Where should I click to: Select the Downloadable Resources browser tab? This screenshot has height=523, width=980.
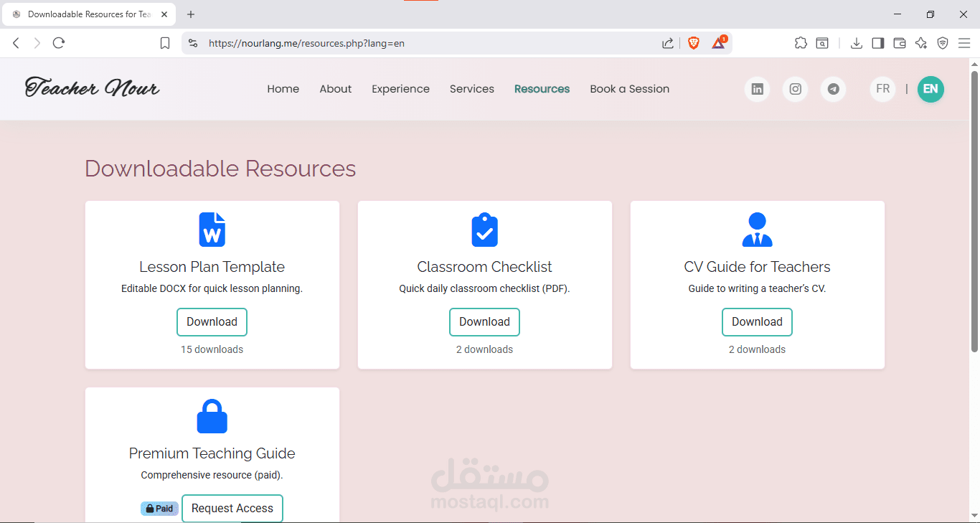[88, 14]
